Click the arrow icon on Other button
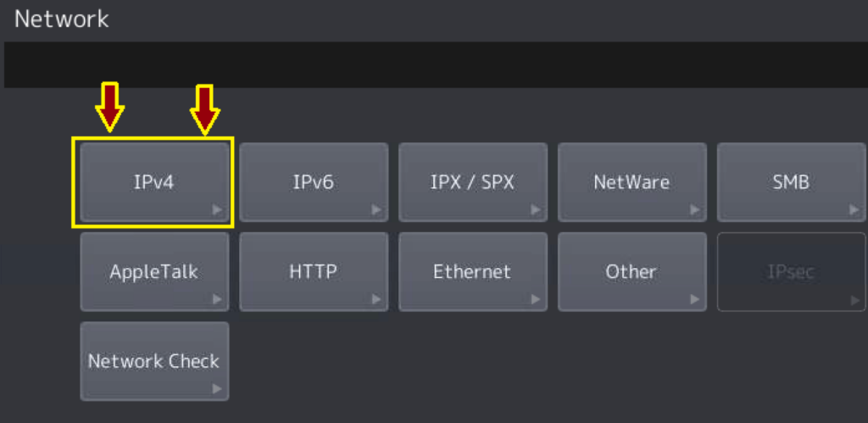 point(695,299)
